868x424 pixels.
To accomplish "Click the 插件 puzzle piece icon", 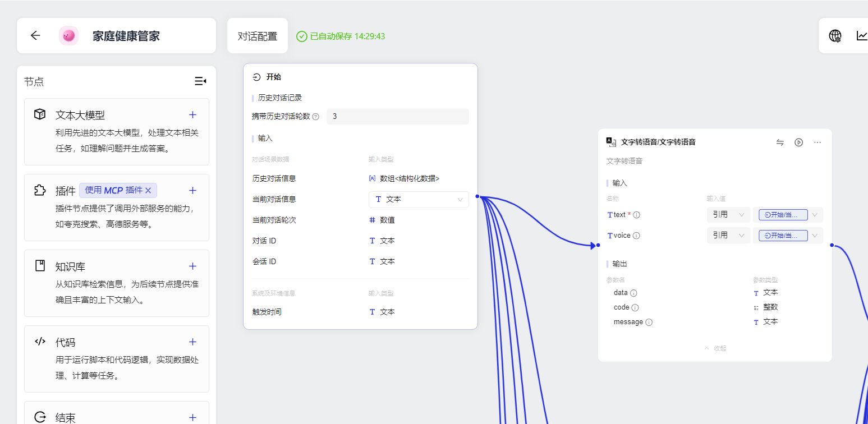I will pos(40,190).
